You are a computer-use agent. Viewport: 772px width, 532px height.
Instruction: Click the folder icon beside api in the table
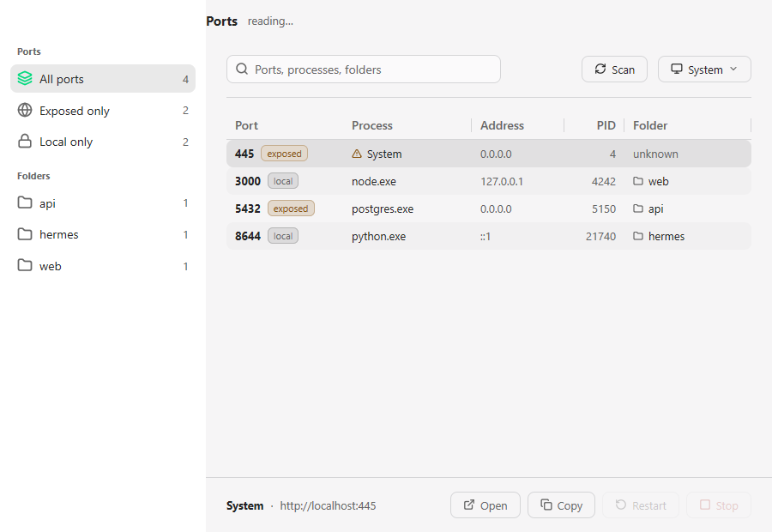[638, 209]
